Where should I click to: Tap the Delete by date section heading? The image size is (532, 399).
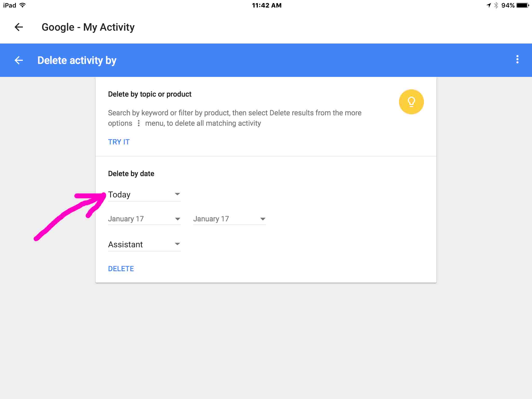click(x=131, y=174)
